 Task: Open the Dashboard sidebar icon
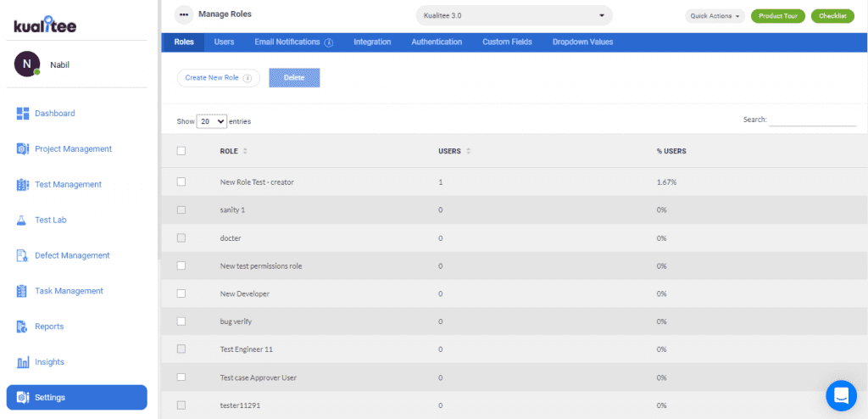tap(23, 114)
